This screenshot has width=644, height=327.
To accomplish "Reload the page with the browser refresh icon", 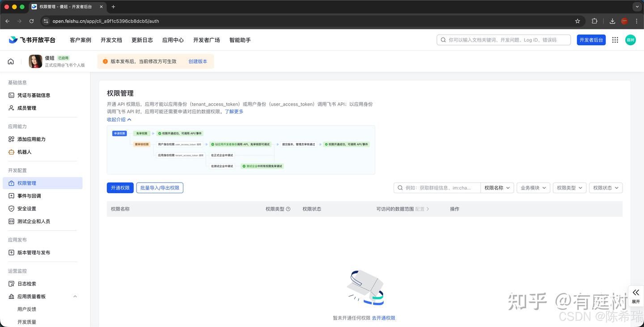I will coord(31,21).
